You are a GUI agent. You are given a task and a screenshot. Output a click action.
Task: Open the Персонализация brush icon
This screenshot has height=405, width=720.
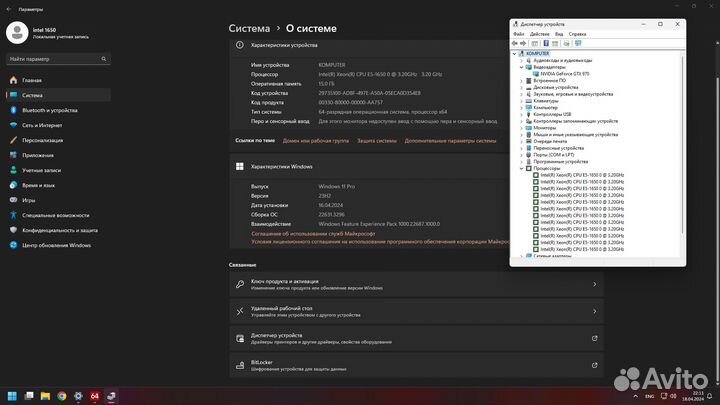[x=13, y=140]
